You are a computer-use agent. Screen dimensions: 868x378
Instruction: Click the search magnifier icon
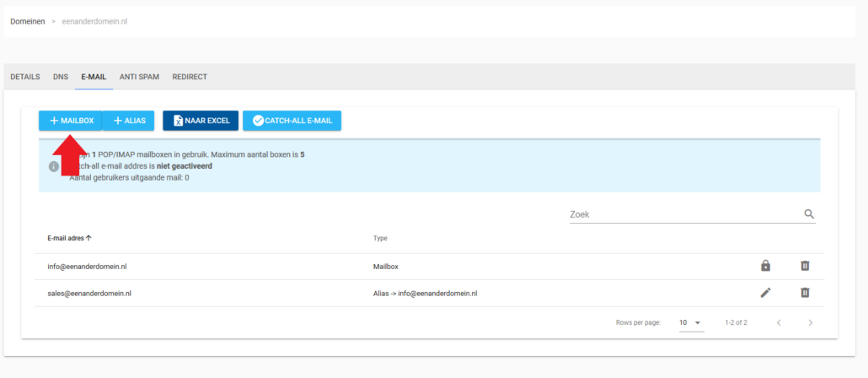tap(809, 214)
